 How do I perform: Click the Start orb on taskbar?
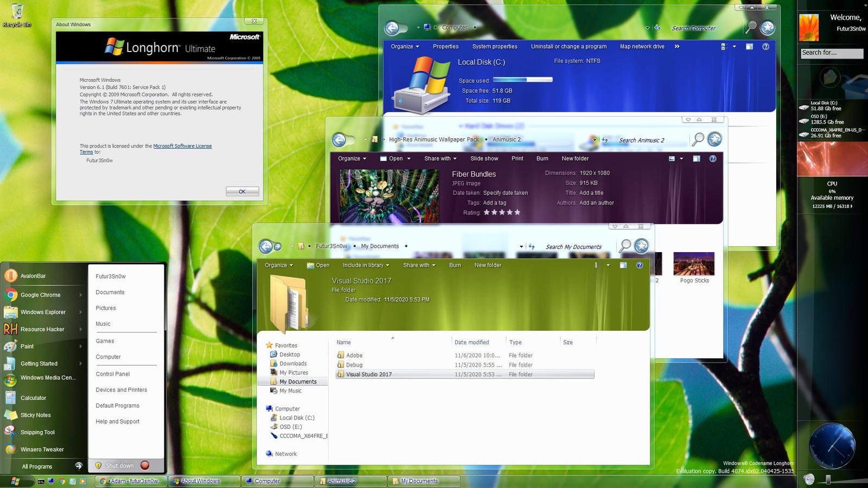click(15, 481)
